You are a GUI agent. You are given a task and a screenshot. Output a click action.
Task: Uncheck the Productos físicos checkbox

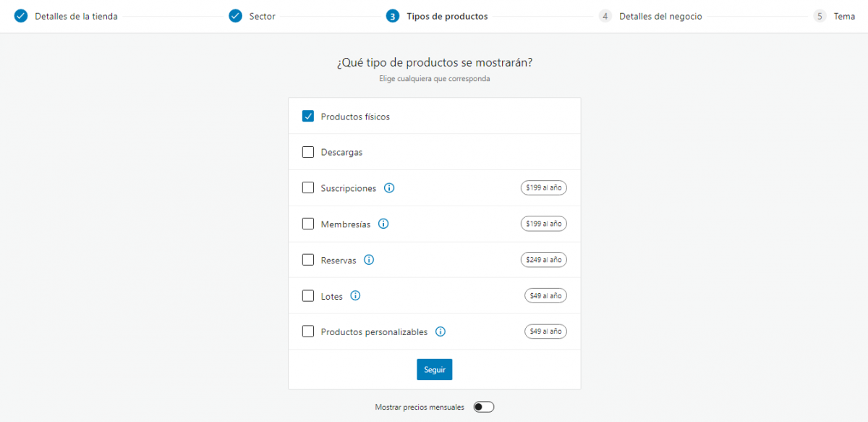click(308, 117)
